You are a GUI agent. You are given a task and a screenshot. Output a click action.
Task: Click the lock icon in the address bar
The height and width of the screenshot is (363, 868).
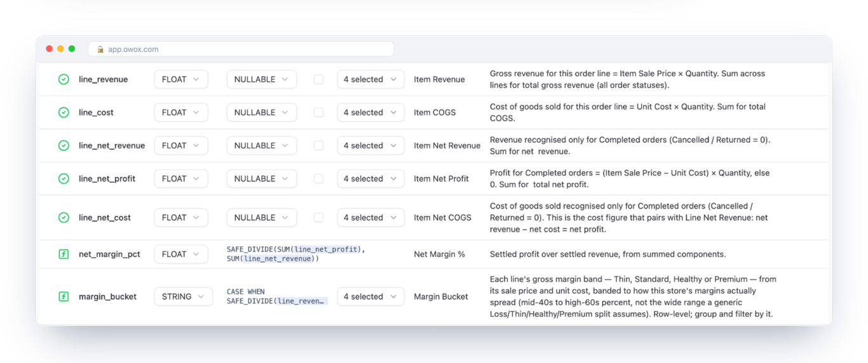pos(100,49)
